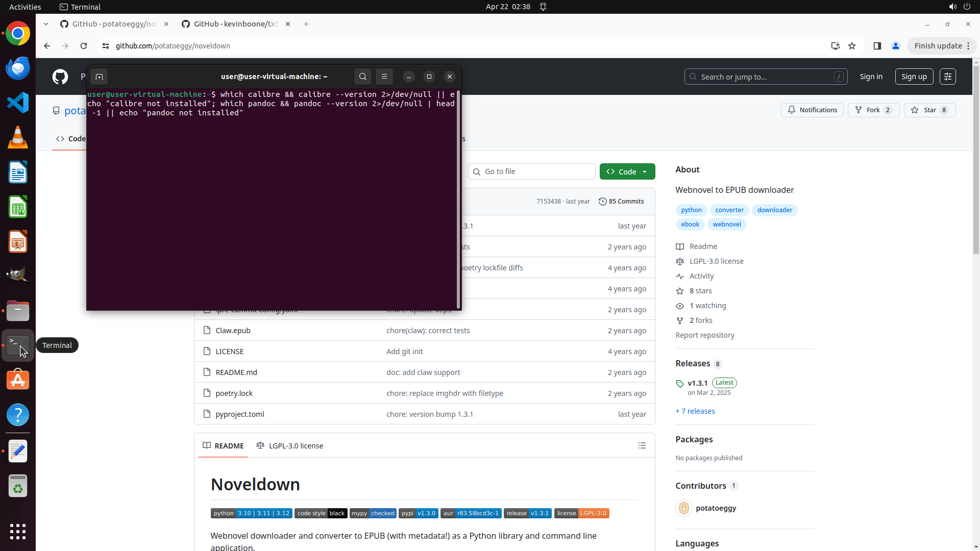Open the GitHub appearance settings toggle
The image size is (980, 551).
[x=947, y=77]
